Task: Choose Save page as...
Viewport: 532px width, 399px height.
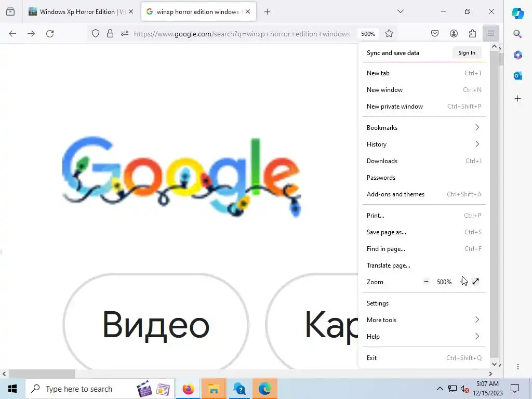Action: coord(424,232)
